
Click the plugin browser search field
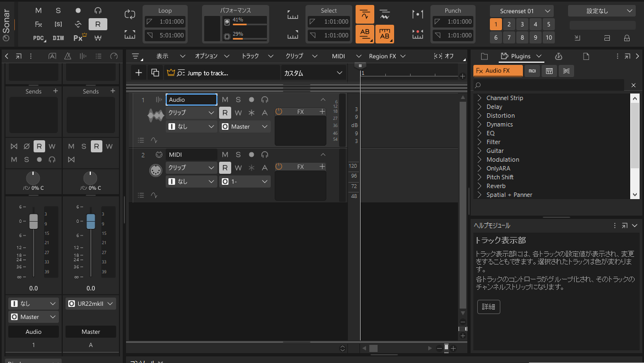point(549,85)
